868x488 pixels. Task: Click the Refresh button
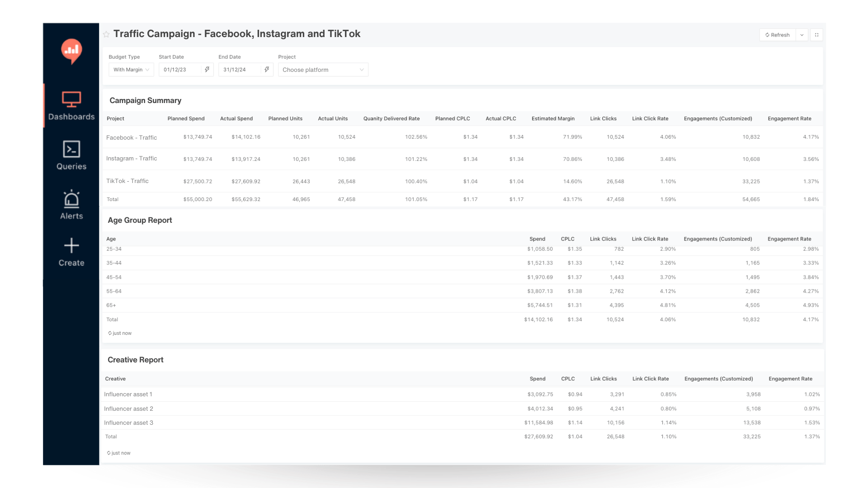click(777, 35)
